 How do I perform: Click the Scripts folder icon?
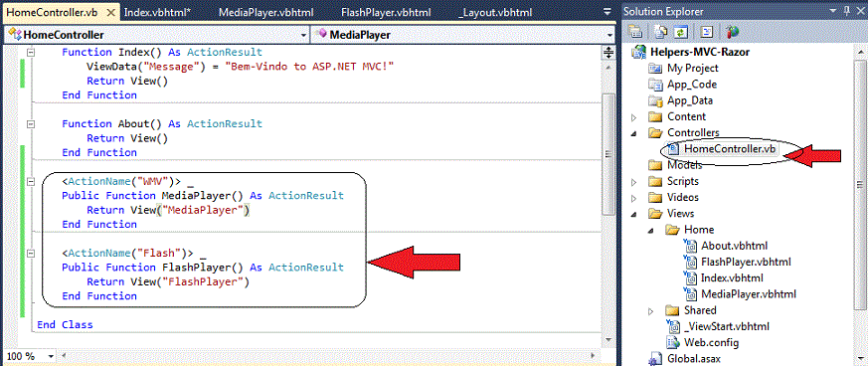point(656,182)
